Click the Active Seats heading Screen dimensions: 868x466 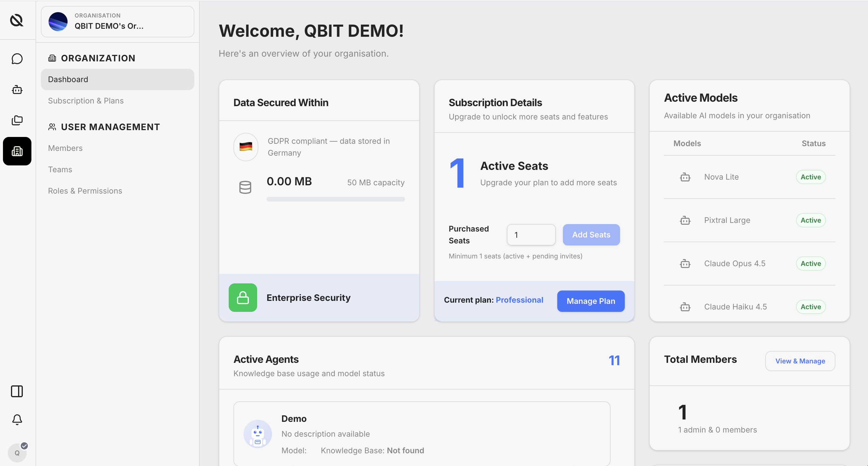coord(514,166)
